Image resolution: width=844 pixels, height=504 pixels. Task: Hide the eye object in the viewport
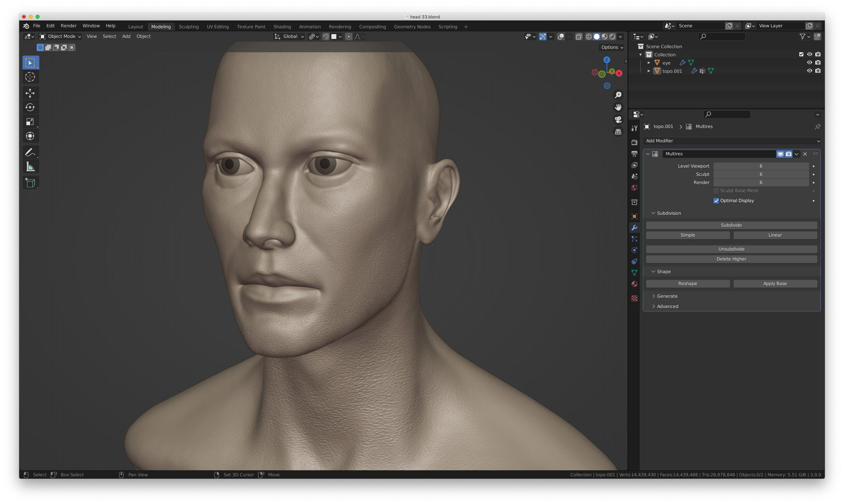coord(810,62)
